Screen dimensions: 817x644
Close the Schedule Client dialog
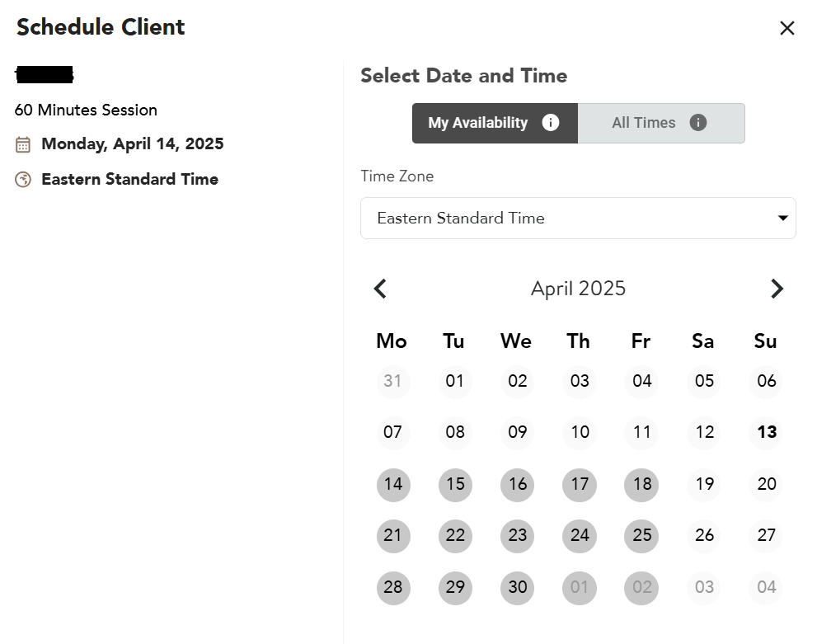[787, 28]
